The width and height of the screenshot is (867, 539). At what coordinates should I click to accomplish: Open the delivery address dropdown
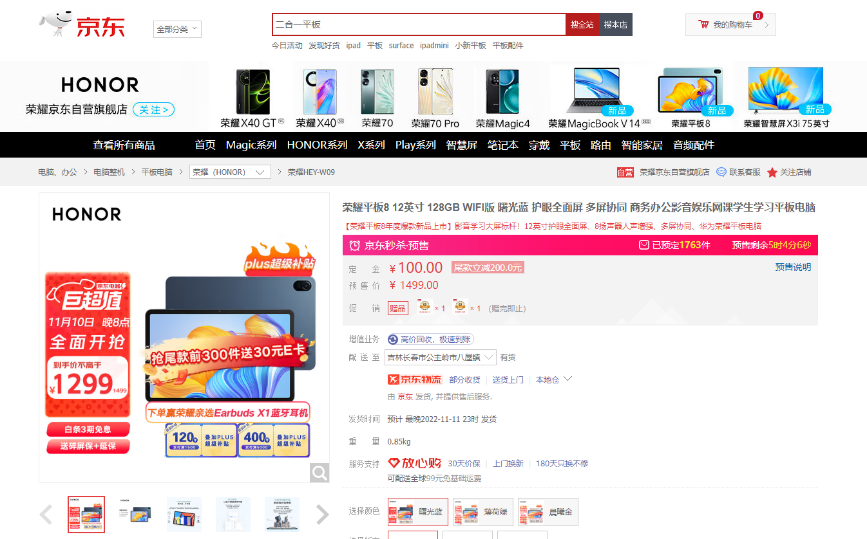click(440, 358)
